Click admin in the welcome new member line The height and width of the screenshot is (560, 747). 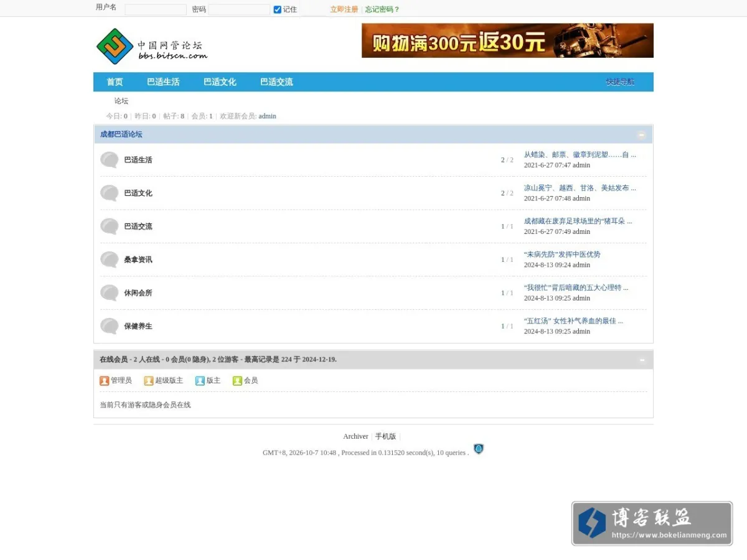coord(268,116)
